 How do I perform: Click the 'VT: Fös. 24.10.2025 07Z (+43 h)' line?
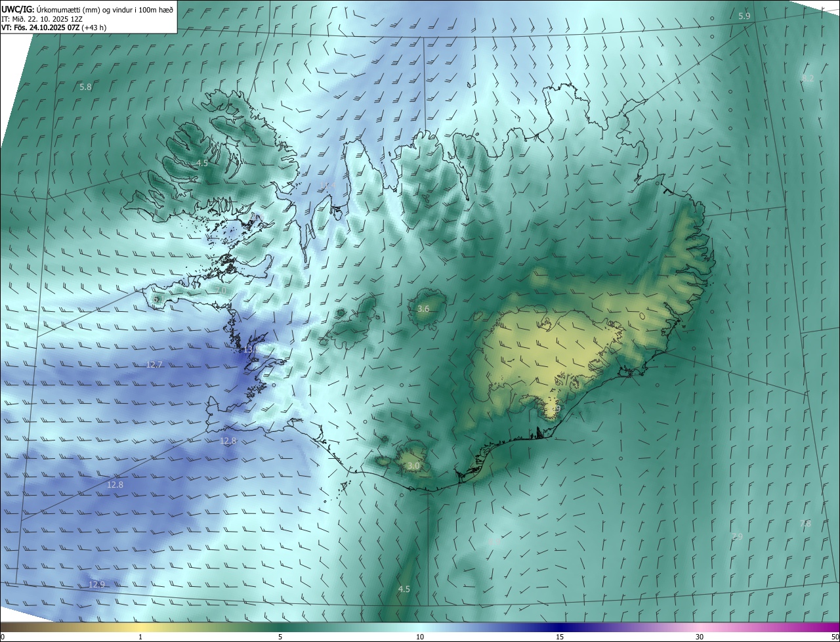54,28
